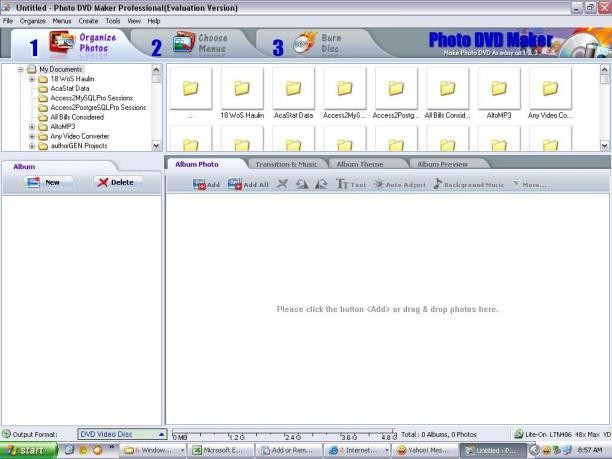Click the Add All photos button
Image resolution: width=612 pixels, height=459 pixels.
click(x=248, y=184)
